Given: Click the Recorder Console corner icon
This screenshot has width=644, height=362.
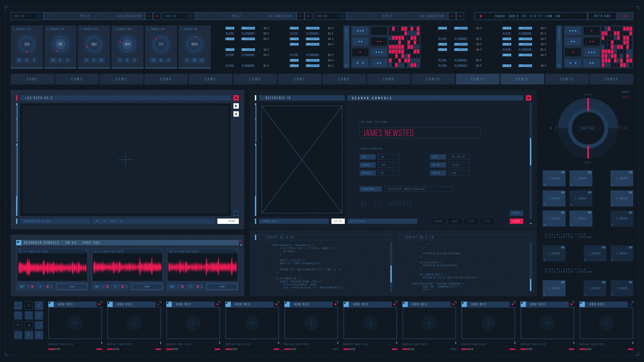Looking at the screenshot, I should (19, 243).
